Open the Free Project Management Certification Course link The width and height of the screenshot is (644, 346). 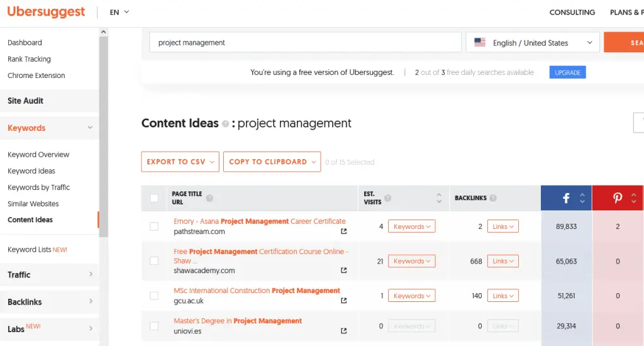coord(260,252)
